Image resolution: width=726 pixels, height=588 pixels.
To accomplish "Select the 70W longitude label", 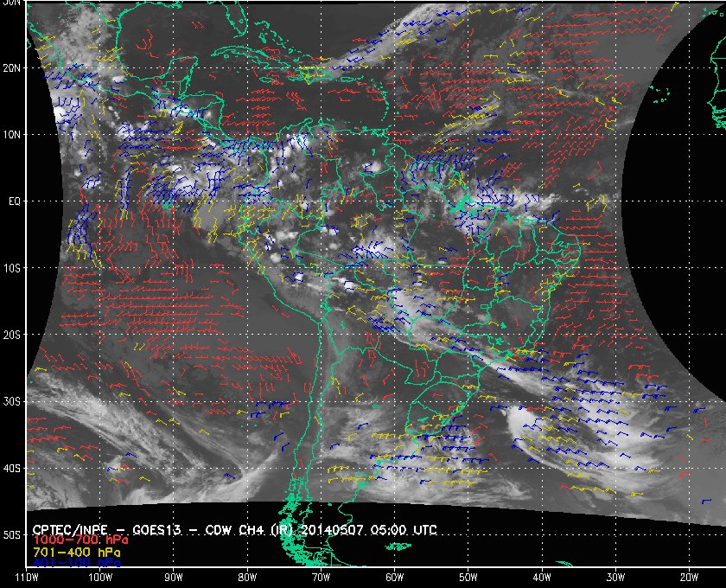I will pos(321,577).
